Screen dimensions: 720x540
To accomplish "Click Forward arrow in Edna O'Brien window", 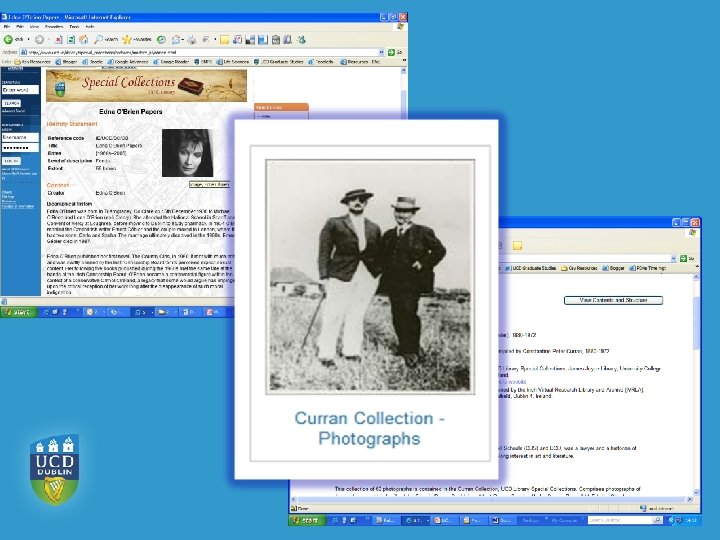I will tap(39, 40).
